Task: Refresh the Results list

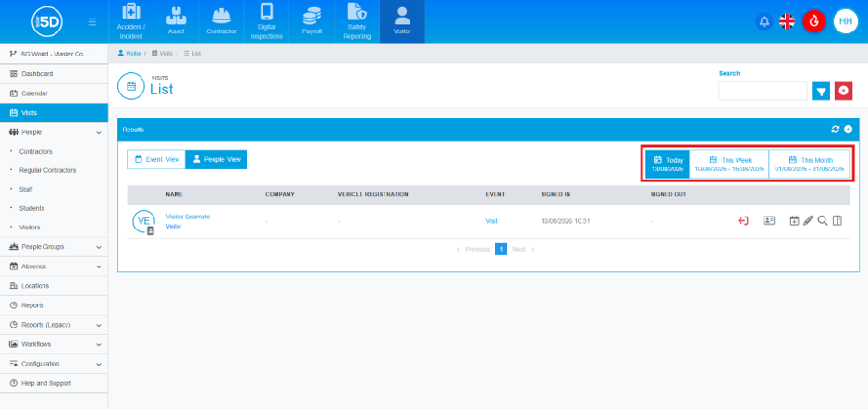Action: coord(836,130)
